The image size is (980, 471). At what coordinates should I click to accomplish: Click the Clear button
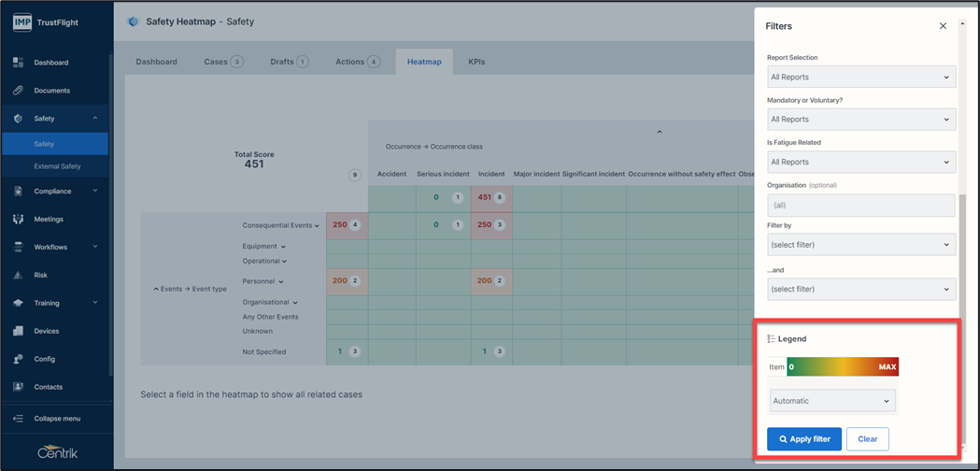coord(867,439)
